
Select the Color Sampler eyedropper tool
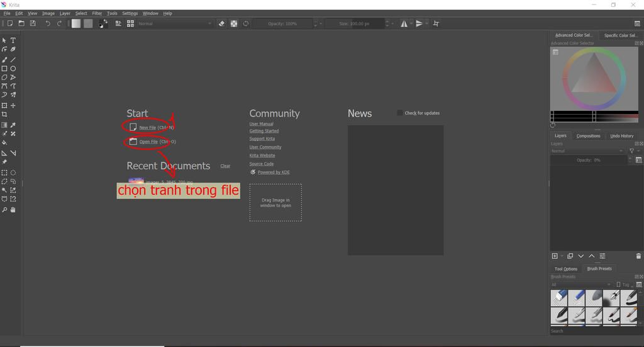click(x=13, y=125)
